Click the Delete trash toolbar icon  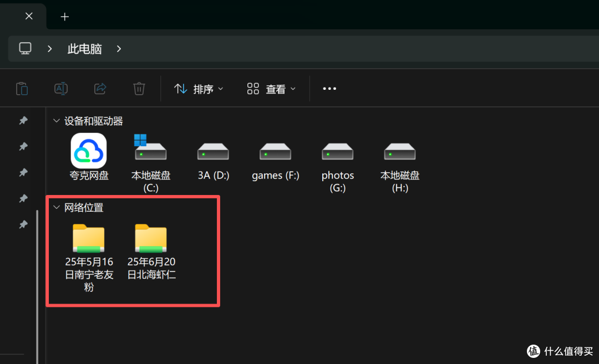139,89
